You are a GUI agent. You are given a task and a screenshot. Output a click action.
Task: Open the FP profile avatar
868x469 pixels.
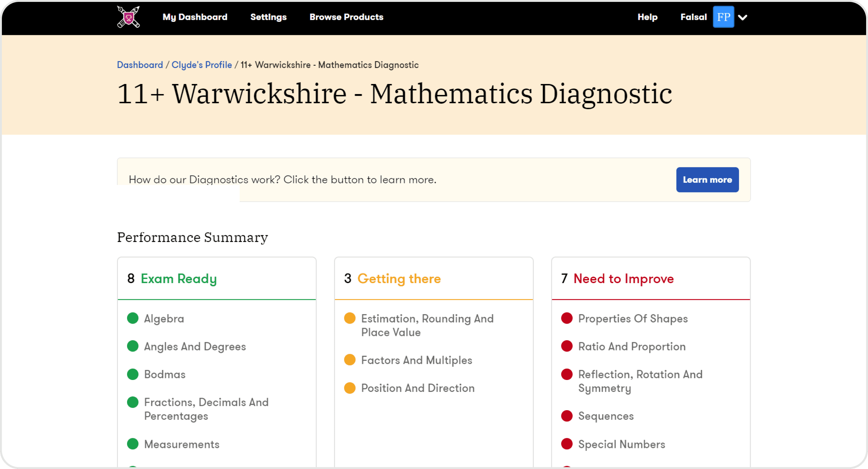coord(723,17)
